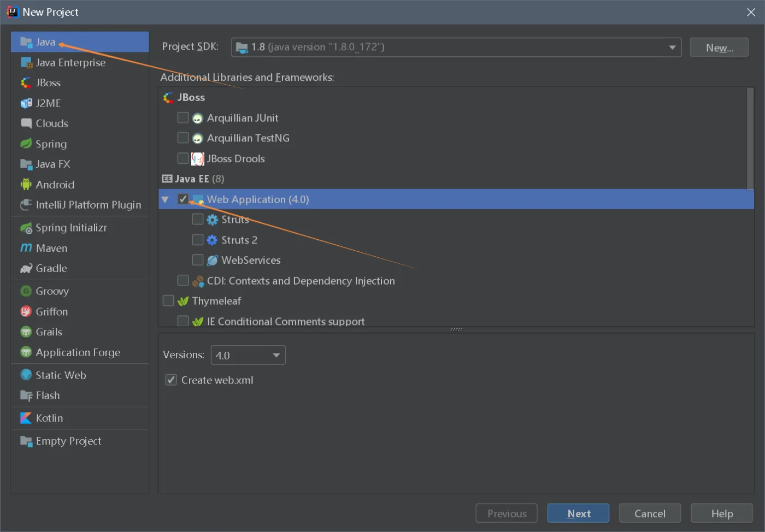Click the Thymeleaf label text
The width and height of the screenshot is (765, 532).
tap(216, 301)
